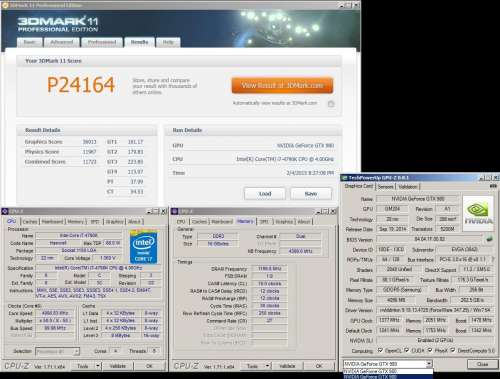The width and height of the screenshot is (500, 379).
Task: Open Tools dropdown arrow in right CPU-Z
Action: (x=267, y=366)
